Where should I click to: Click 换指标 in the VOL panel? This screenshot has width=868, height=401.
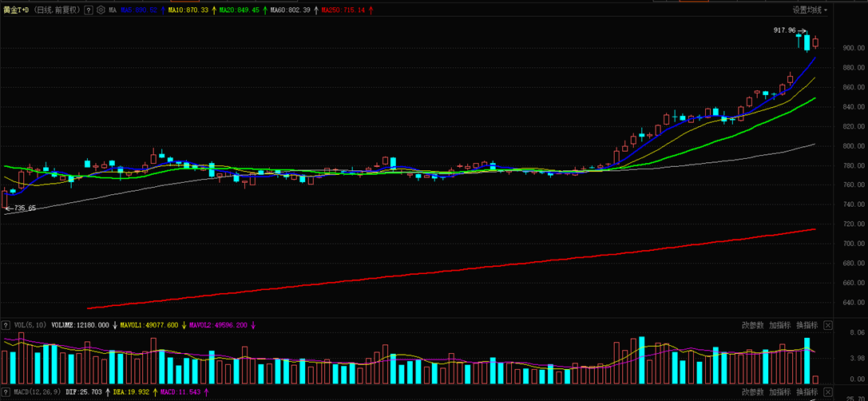(x=807, y=325)
